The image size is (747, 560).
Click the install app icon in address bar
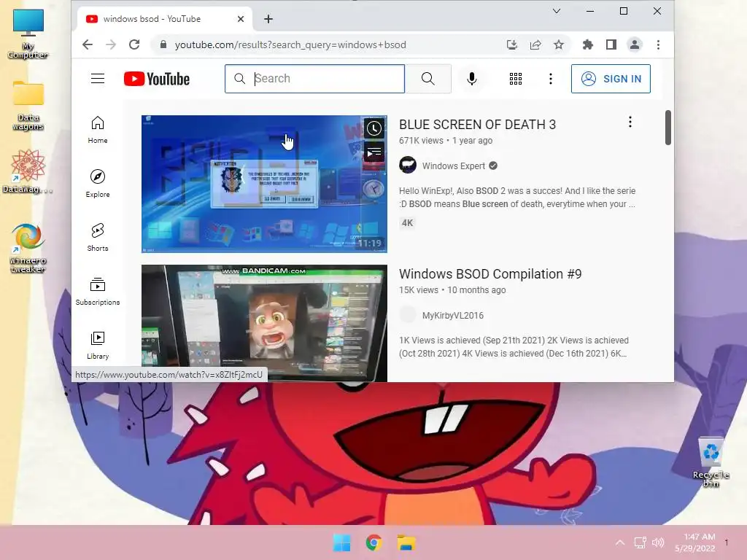pyautogui.click(x=512, y=44)
